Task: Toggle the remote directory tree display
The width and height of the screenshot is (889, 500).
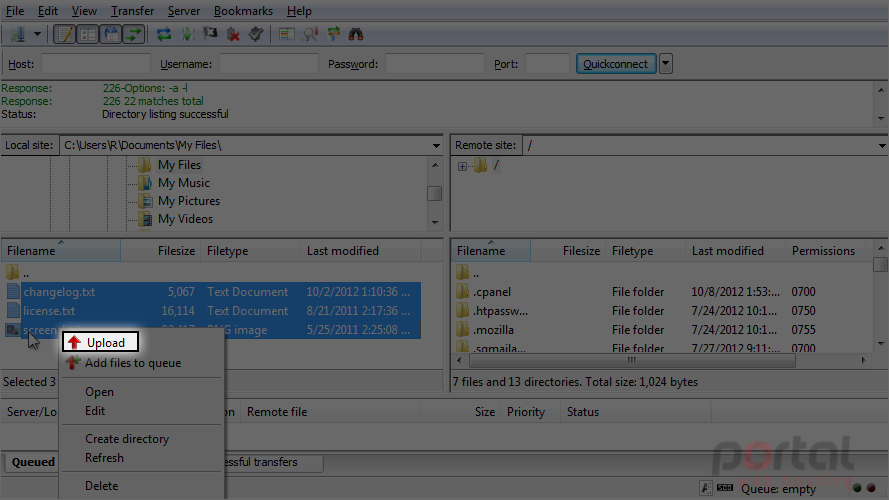Action: 111,35
